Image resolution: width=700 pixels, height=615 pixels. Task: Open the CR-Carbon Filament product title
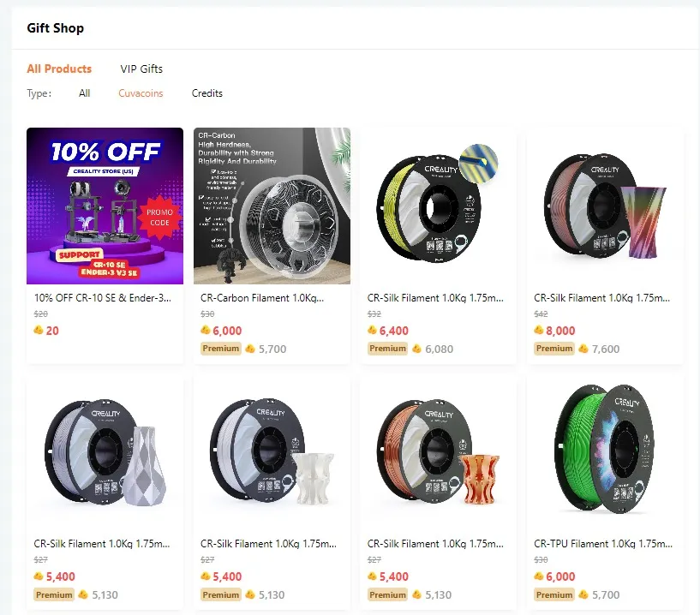[267, 298]
